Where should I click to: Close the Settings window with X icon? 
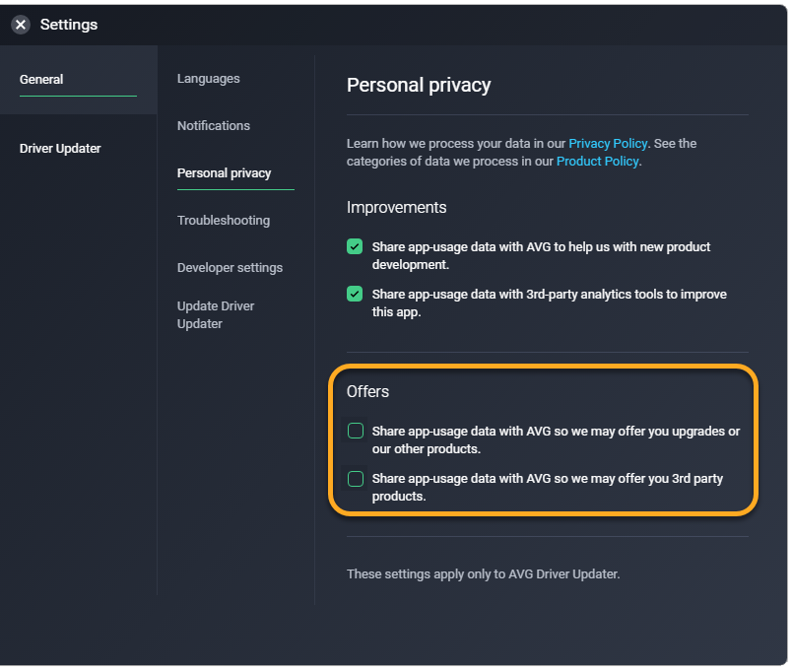21,25
